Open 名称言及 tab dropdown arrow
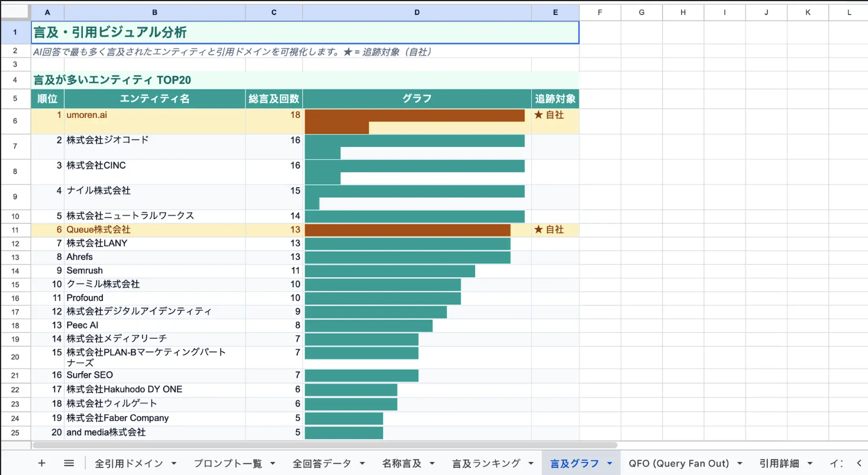Viewport: 868px width, 475px height. click(x=433, y=464)
